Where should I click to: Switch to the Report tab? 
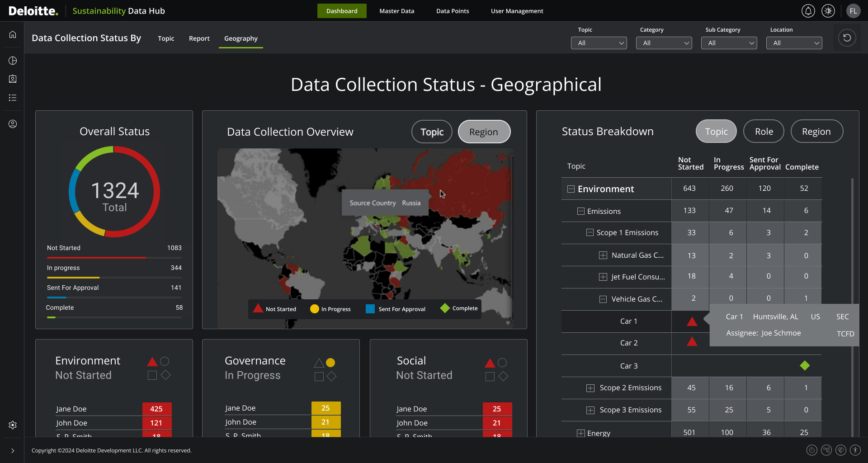click(x=199, y=38)
